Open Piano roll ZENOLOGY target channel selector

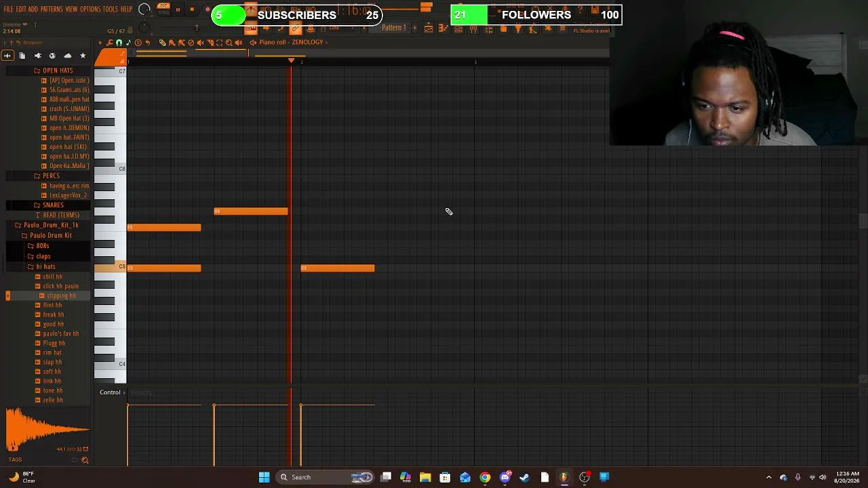(291, 42)
